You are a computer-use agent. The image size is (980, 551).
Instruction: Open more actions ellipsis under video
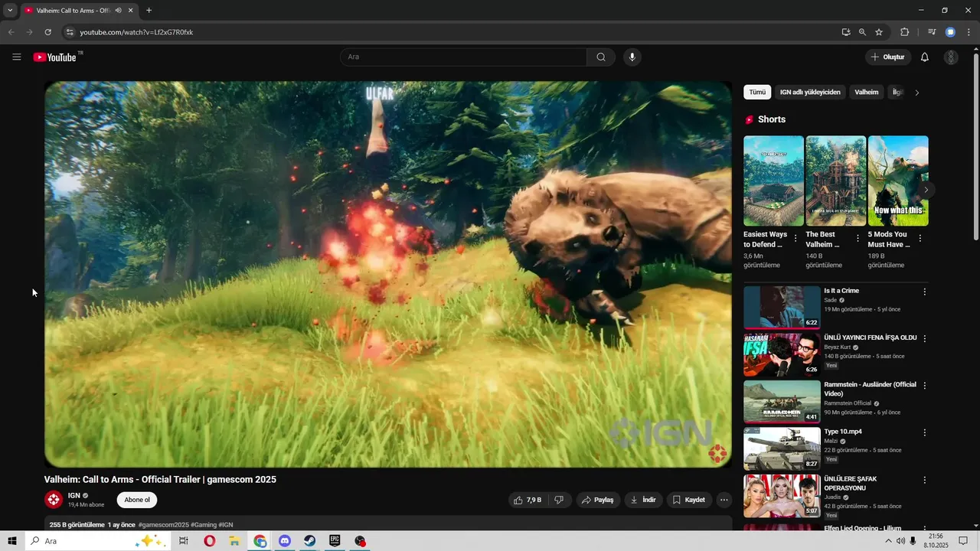(724, 500)
